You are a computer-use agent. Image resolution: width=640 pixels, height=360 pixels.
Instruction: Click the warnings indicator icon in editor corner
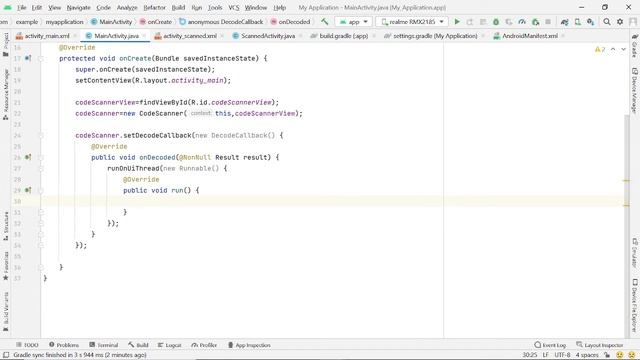pos(600,49)
